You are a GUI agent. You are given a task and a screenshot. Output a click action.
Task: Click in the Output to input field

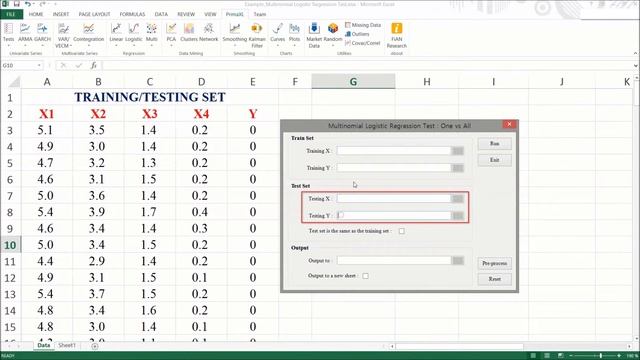394,260
